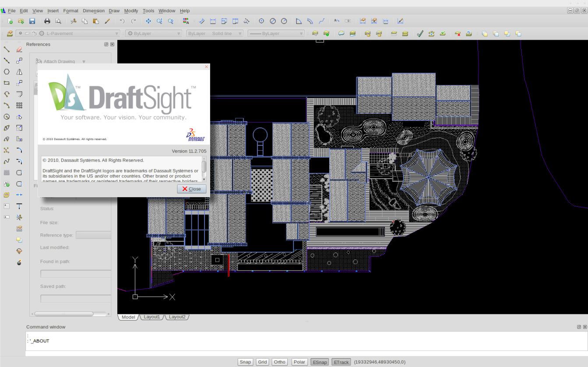Image resolution: width=588 pixels, height=367 pixels.
Task: Click the Eraser (Delete) tool icon
Action: [x=19, y=49]
